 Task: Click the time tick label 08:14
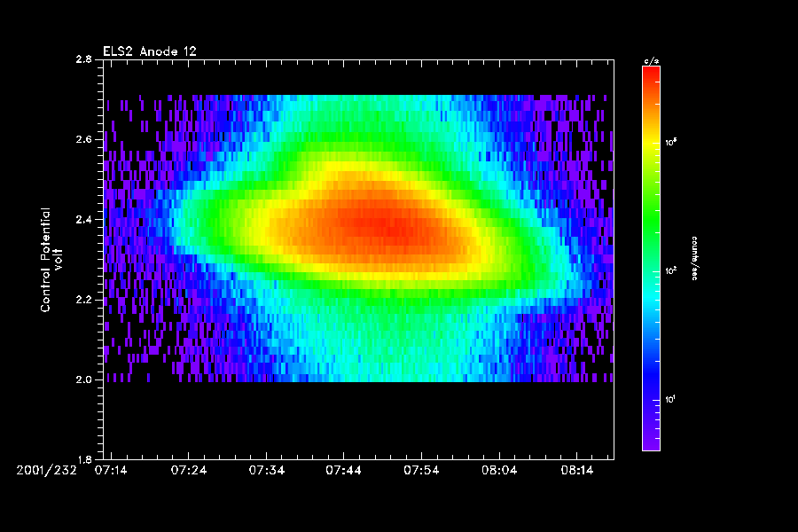click(577, 471)
